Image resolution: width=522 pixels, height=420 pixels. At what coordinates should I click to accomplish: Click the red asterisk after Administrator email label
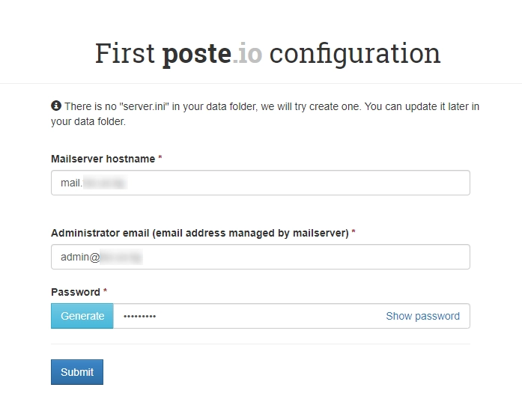[x=353, y=233]
